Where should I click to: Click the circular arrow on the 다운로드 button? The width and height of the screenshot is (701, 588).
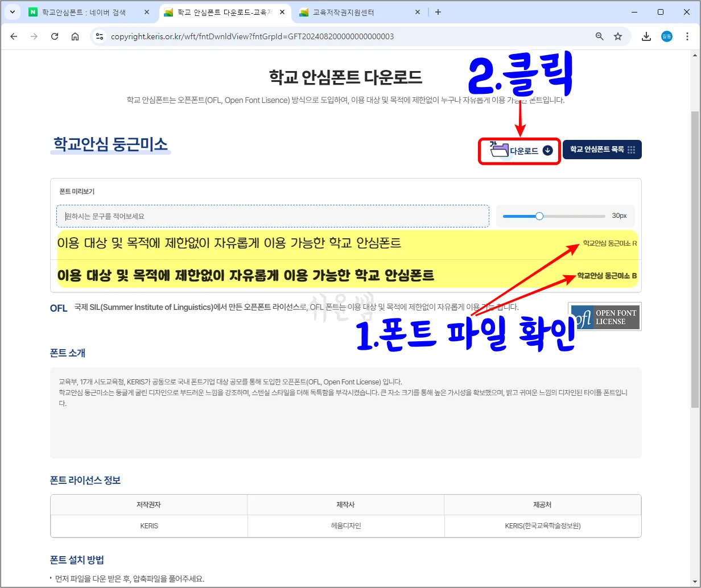point(547,150)
